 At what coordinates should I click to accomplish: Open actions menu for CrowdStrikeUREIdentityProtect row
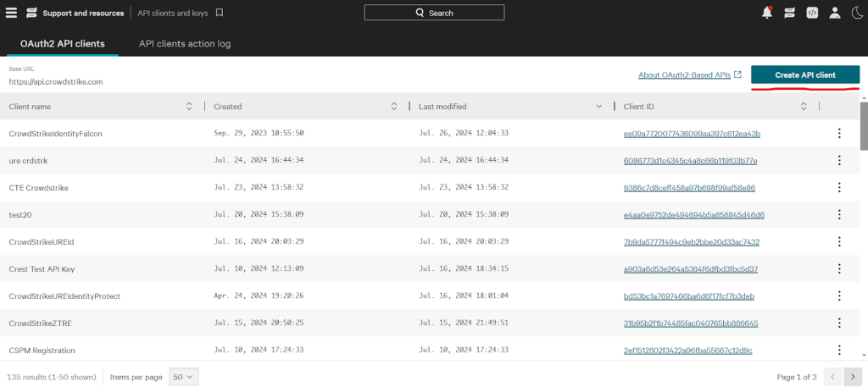coord(839,295)
